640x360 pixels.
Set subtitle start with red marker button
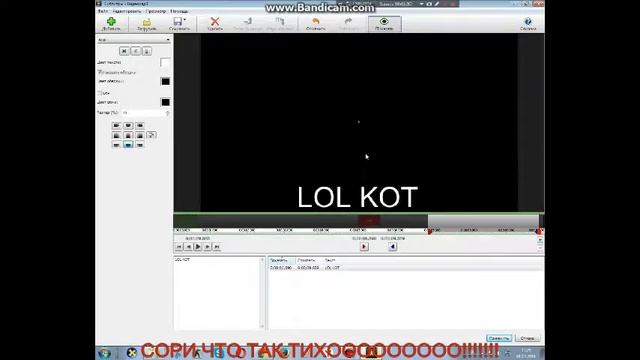tap(364, 247)
